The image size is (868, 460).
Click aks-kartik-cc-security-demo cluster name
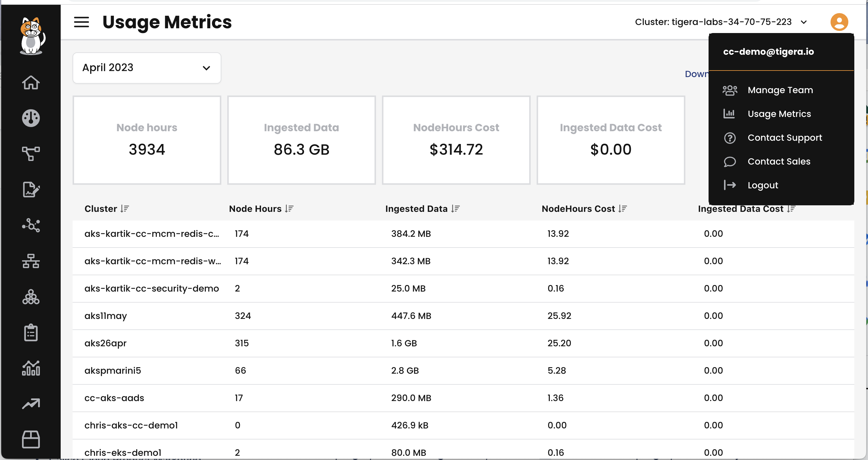point(152,289)
